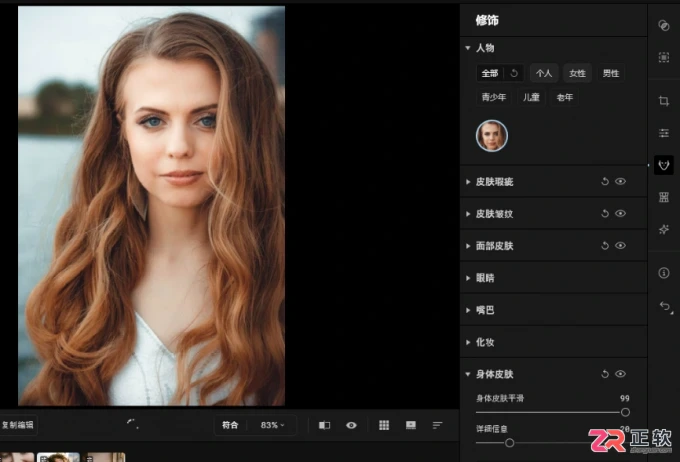The image size is (680, 462).
Task: Toggle before/after split compare view
Action: coord(324,425)
